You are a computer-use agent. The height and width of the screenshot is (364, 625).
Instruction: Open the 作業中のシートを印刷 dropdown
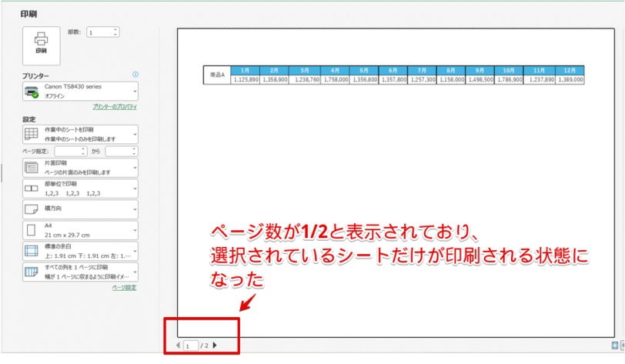[x=80, y=135]
